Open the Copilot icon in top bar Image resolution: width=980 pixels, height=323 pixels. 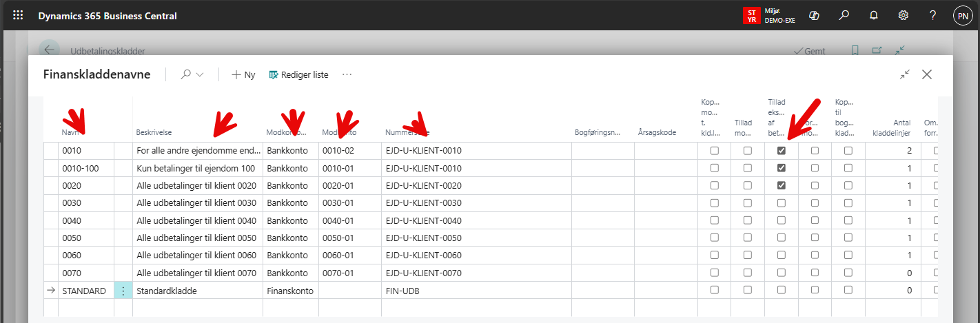coord(813,15)
